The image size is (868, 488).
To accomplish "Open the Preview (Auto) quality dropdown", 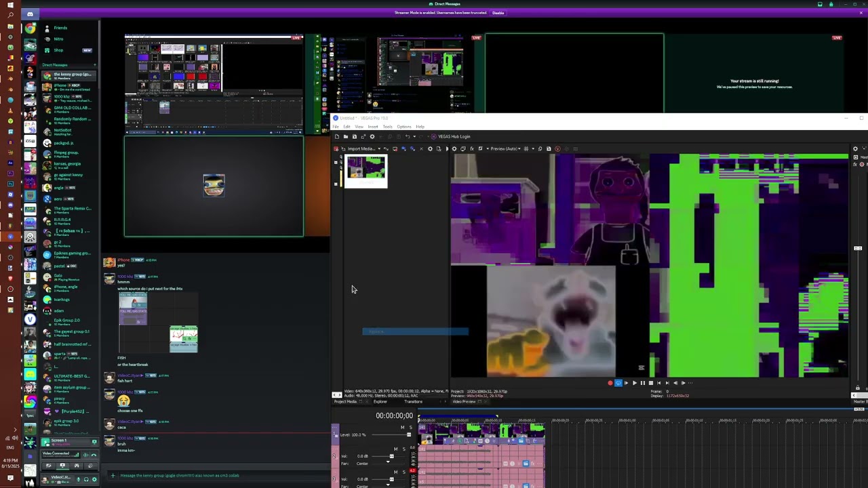I will (505, 149).
